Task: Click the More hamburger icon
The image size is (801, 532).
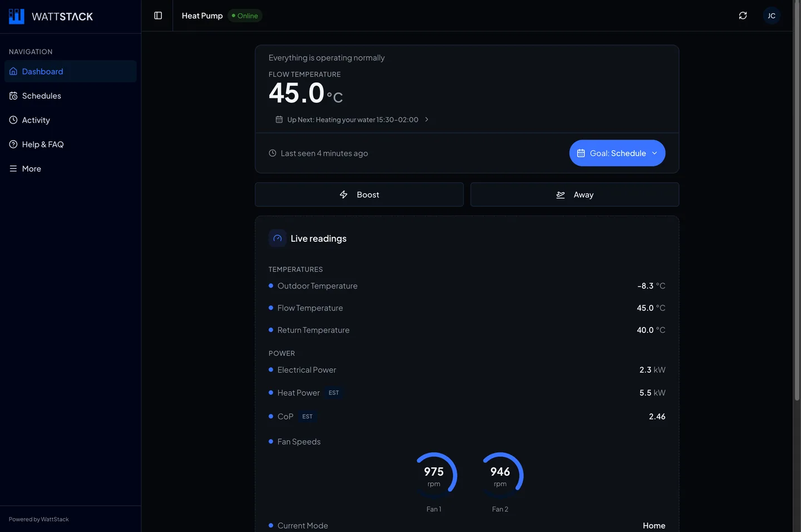Action: point(13,168)
